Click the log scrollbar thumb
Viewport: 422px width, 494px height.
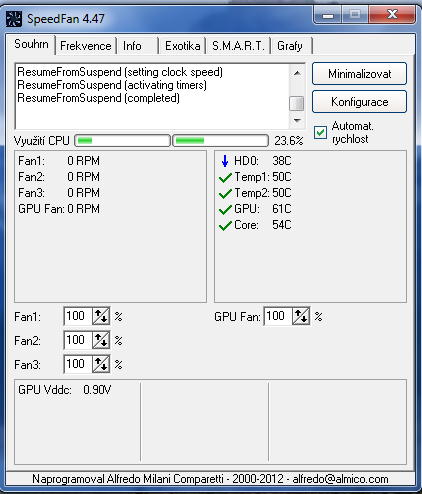click(x=296, y=103)
